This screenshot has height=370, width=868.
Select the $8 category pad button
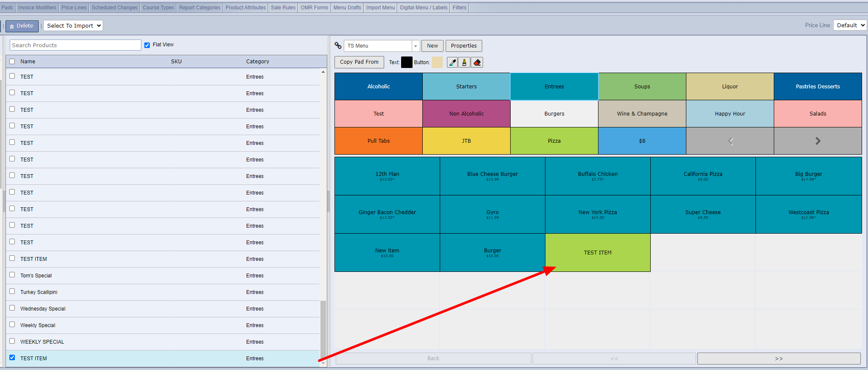click(x=642, y=141)
